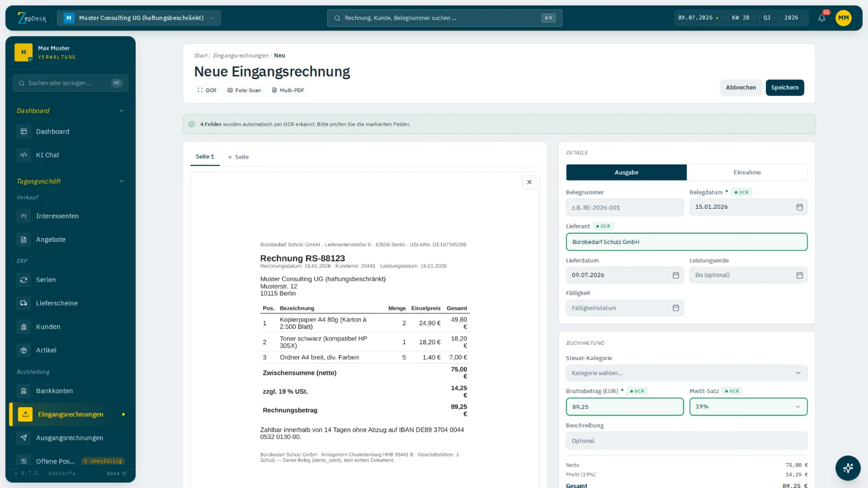Open the MM user avatar menu

(843, 18)
